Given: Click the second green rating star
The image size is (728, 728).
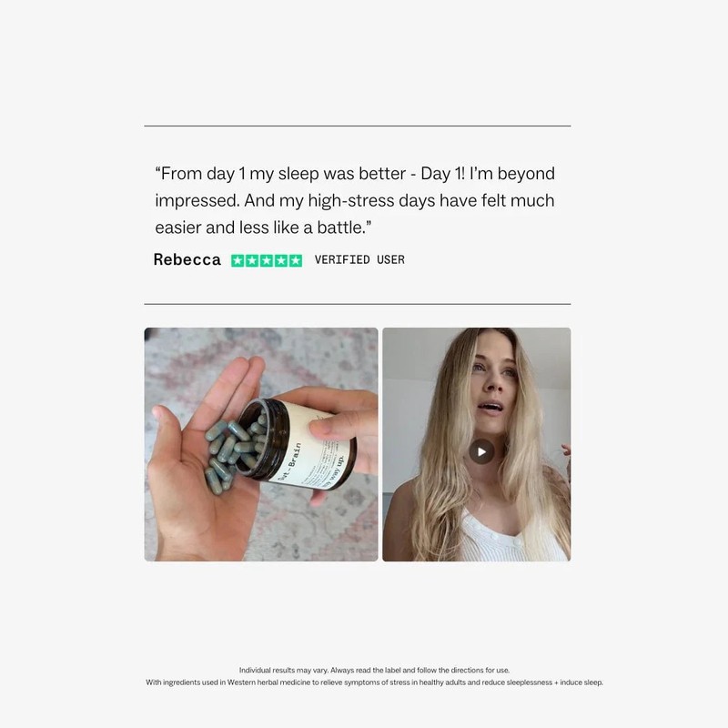Looking at the screenshot, I should [252, 260].
